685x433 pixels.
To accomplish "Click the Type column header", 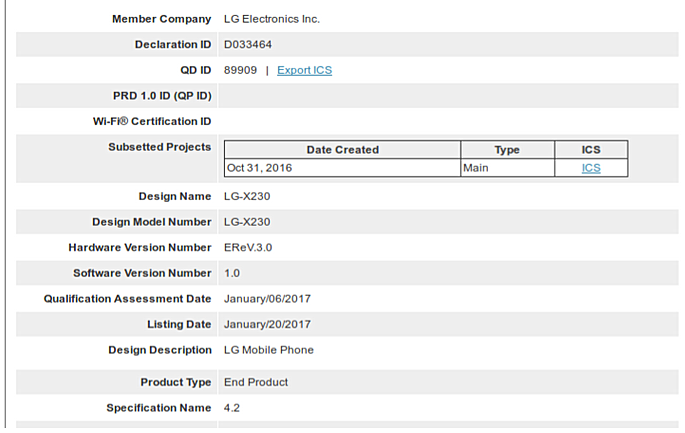I will [x=507, y=150].
